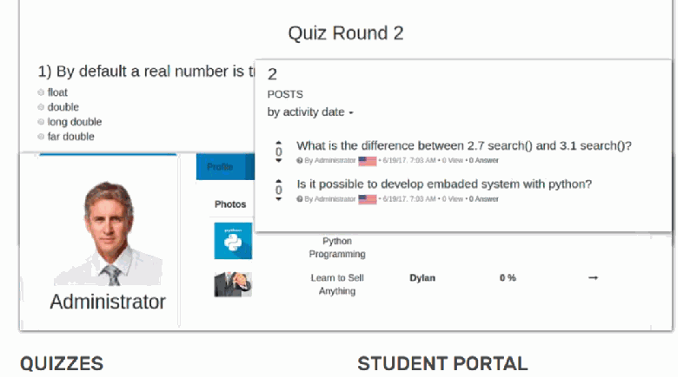
Task: Choose the 'long double' radio option
Action: [x=41, y=122]
